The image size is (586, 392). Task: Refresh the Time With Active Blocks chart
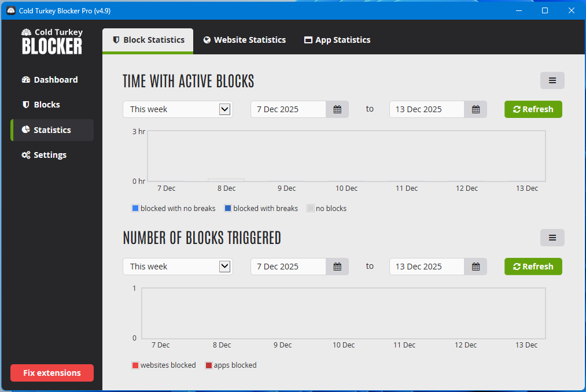coord(532,109)
